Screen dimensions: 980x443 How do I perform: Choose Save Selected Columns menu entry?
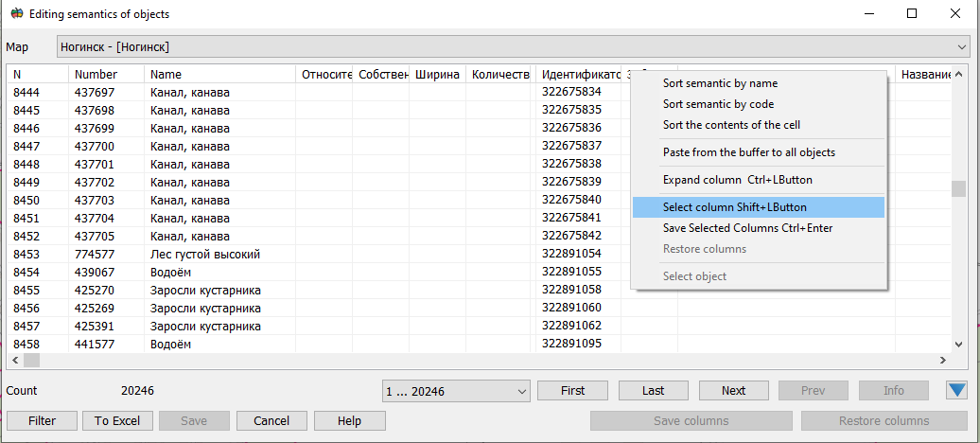click(747, 228)
